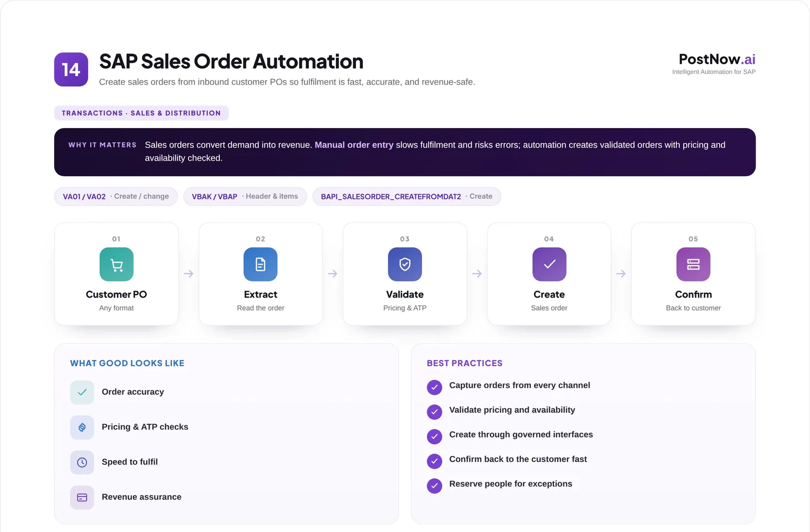Click the BAPI_SALESORDER_CREATEFROMDAT2 chip

[407, 197]
